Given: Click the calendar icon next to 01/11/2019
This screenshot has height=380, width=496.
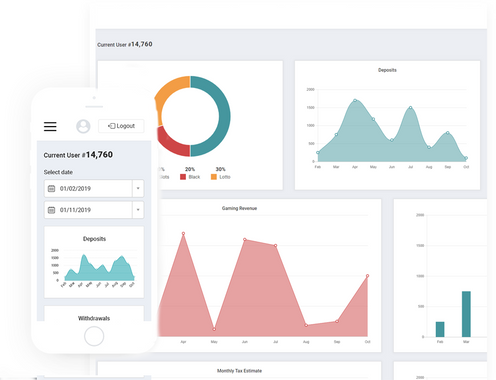Looking at the screenshot, I should click(x=51, y=210).
